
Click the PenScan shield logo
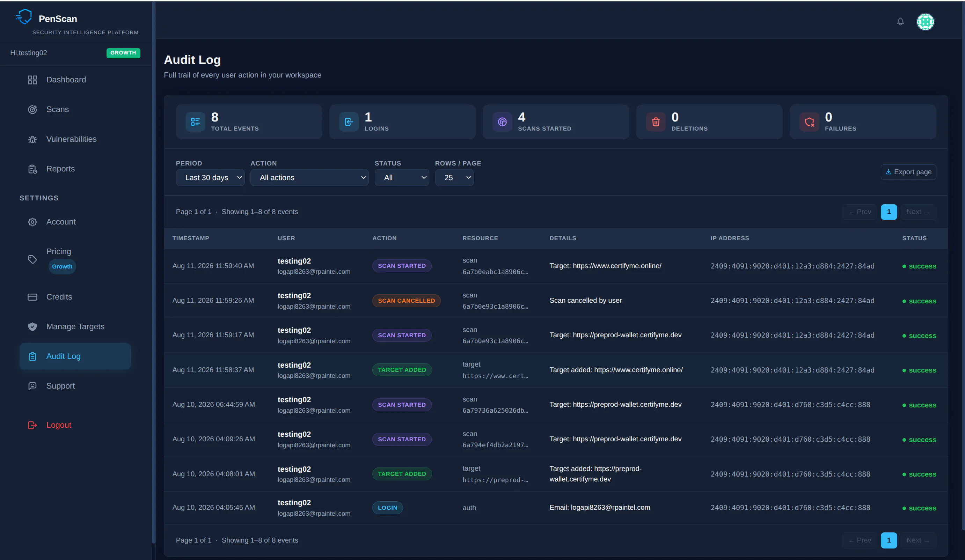pos(24,16)
